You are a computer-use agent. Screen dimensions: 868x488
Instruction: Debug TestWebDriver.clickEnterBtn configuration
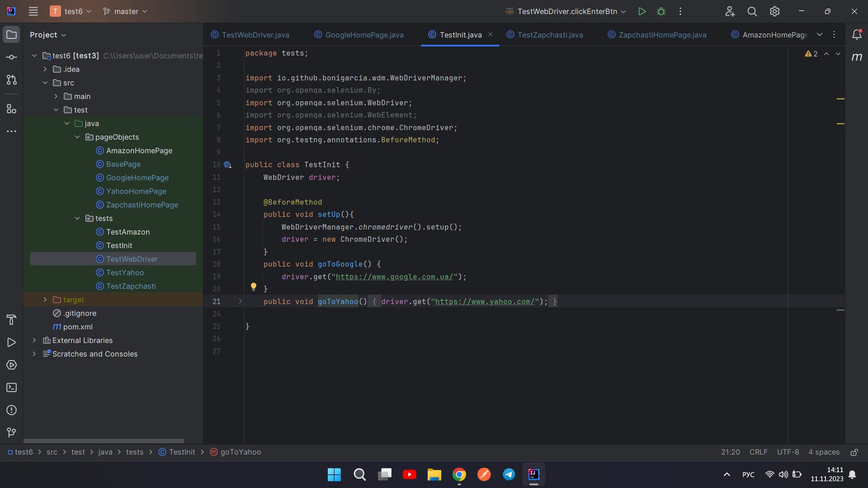[661, 11]
